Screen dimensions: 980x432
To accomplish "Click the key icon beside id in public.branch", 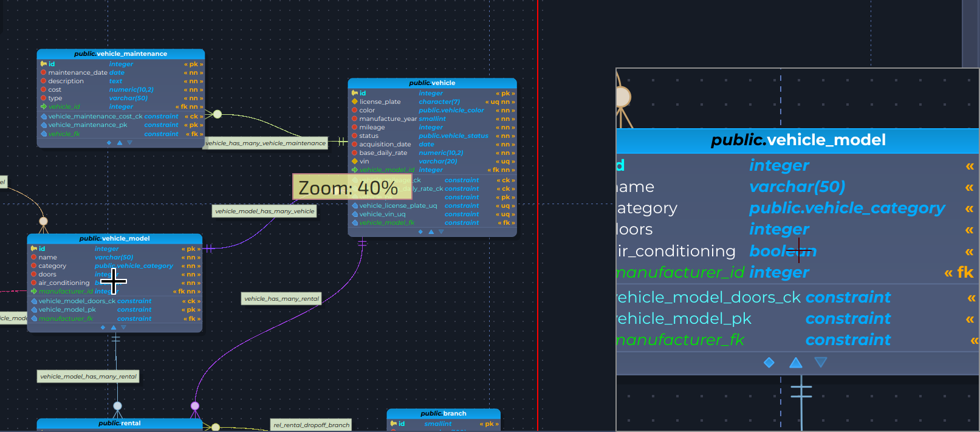I will tap(394, 423).
